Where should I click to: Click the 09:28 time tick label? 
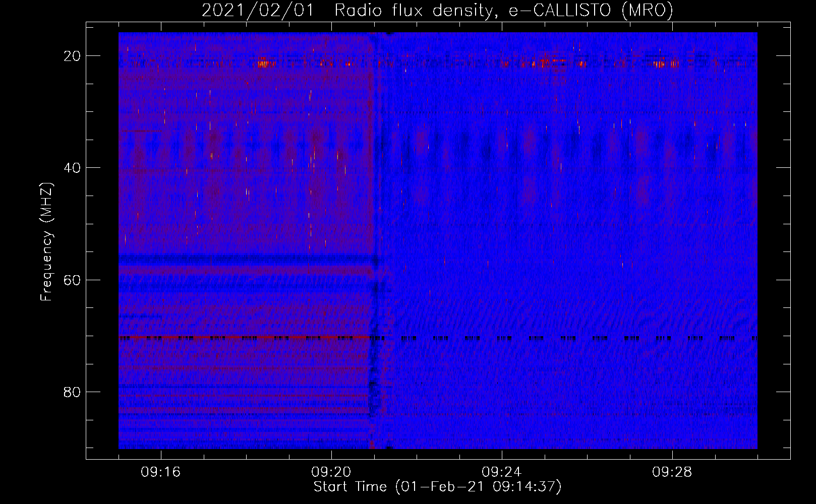coord(672,472)
